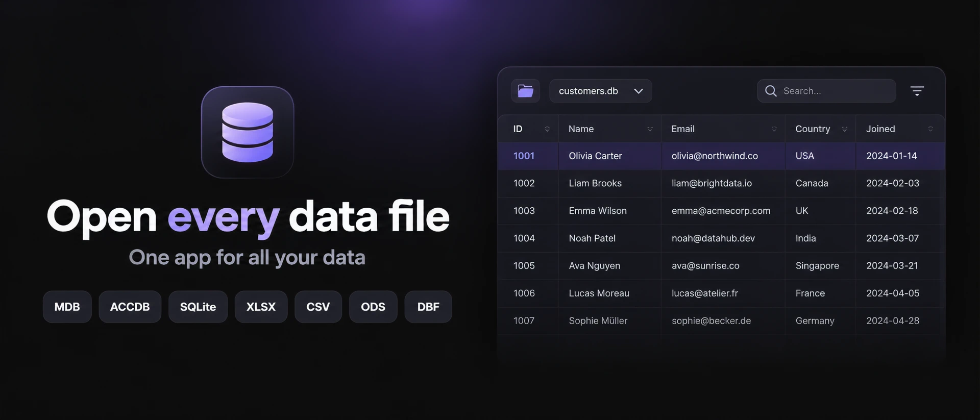The width and height of the screenshot is (980, 420).
Task: Select the DBF format chip
Action: pos(428,307)
